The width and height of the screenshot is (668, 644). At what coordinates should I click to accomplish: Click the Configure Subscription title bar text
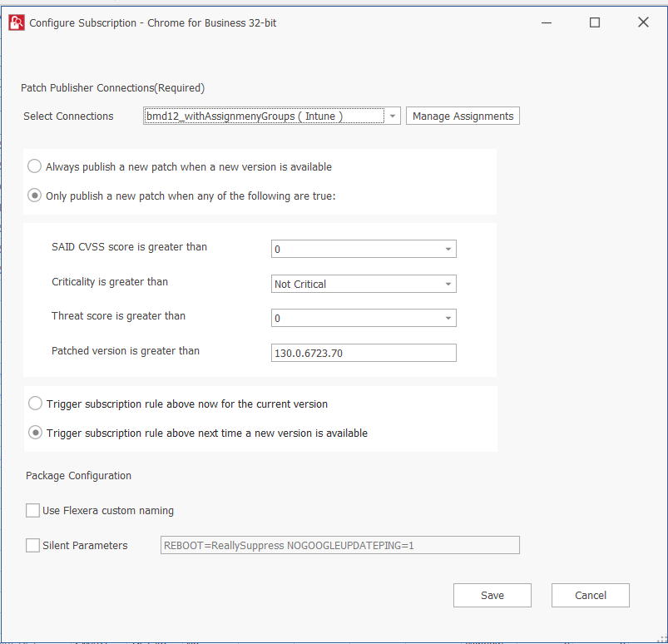[x=153, y=22]
